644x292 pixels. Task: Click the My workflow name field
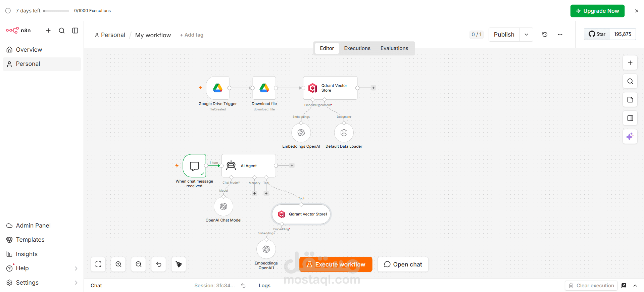153,35
